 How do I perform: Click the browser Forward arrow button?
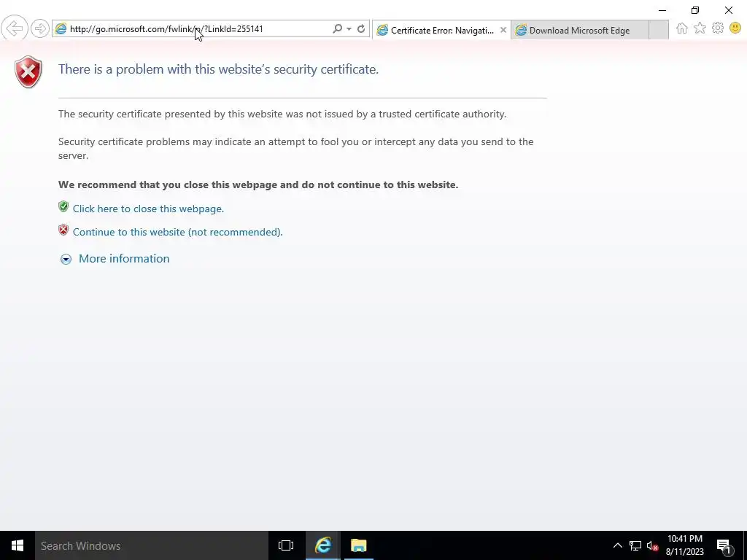pyautogui.click(x=40, y=28)
